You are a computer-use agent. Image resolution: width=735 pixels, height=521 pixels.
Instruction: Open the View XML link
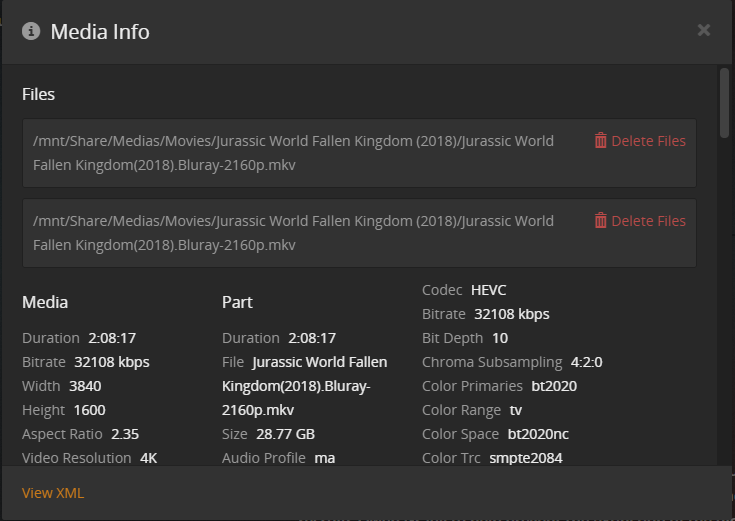53,493
